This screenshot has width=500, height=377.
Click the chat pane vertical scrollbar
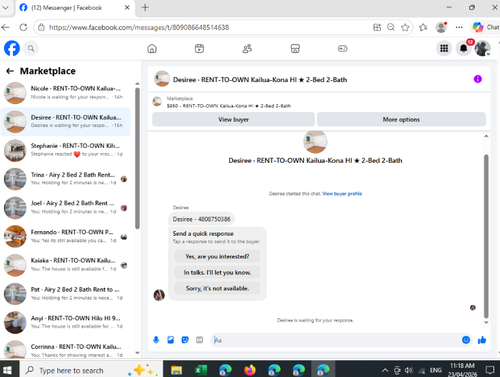[486, 236]
